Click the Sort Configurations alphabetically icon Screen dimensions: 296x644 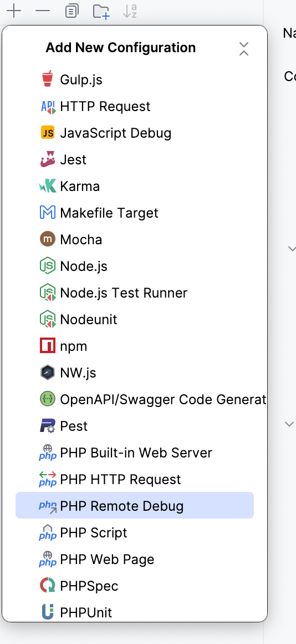(130, 11)
